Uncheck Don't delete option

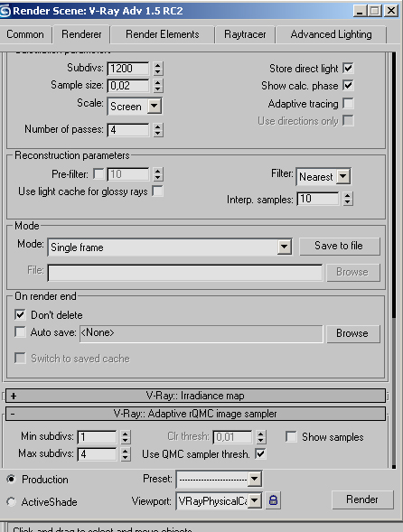click(x=20, y=314)
